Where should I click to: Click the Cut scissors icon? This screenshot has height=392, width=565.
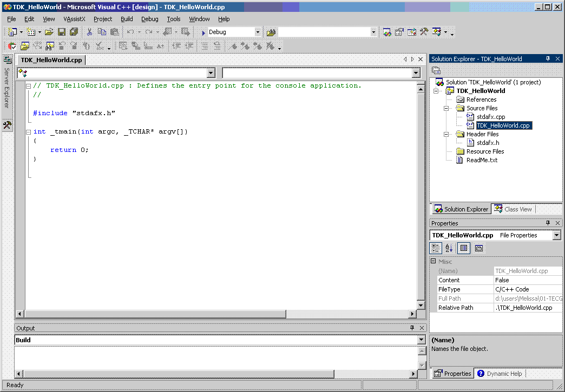pos(89,32)
